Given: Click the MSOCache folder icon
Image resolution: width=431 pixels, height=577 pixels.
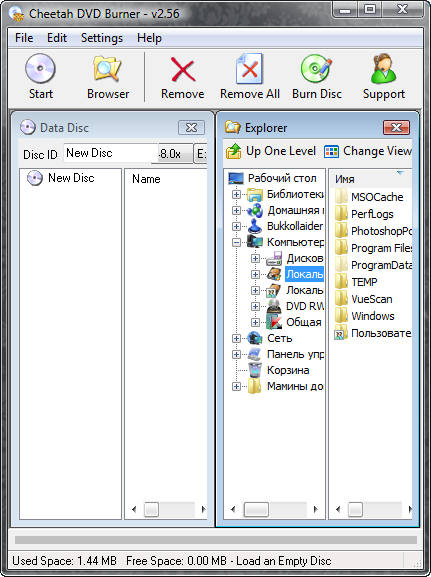Looking at the screenshot, I should click(x=341, y=197).
